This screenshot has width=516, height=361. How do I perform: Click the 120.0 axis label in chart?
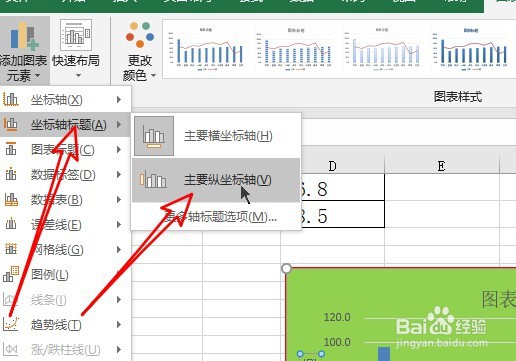click(337, 317)
